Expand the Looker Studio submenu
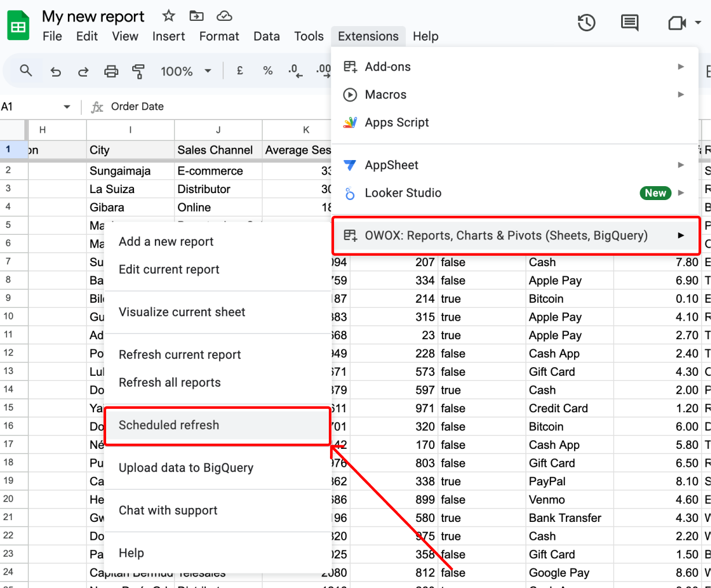Viewport: 711px width, 588px height. coord(514,193)
